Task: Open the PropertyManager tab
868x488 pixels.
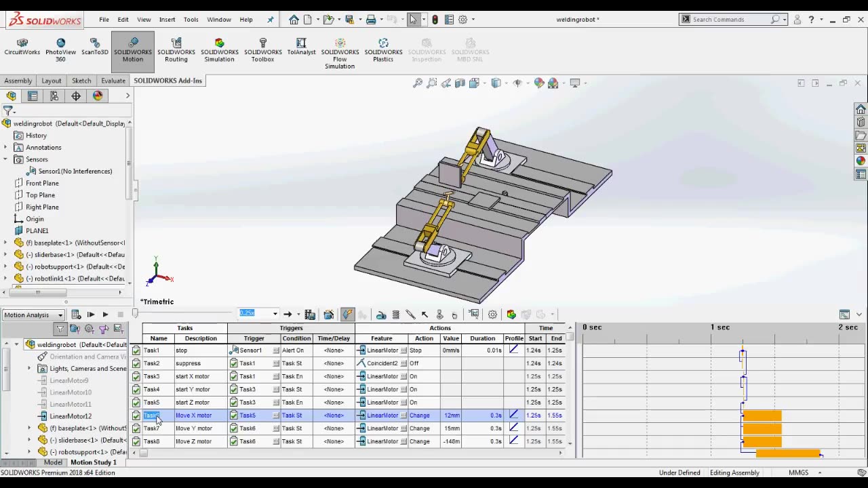Action: click(x=33, y=96)
